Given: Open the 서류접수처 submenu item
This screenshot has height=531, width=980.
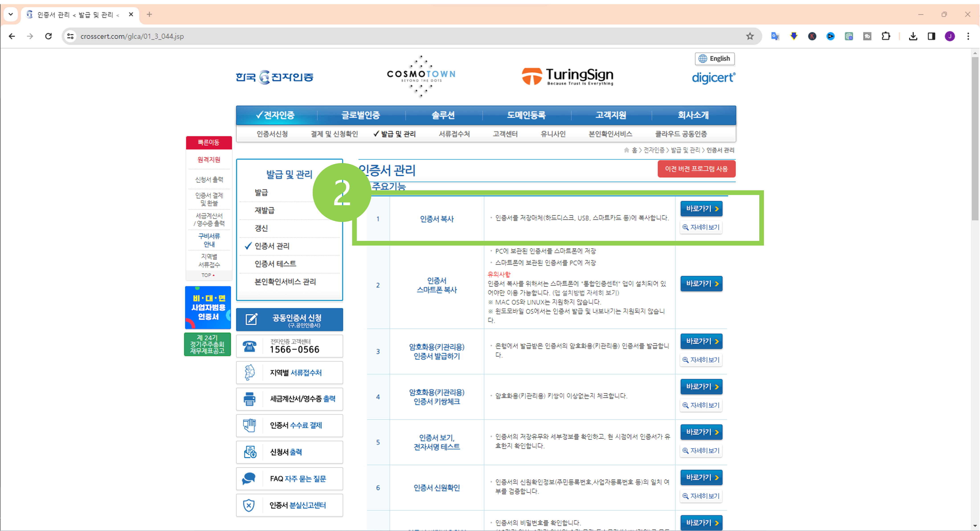Looking at the screenshot, I should tap(454, 134).
